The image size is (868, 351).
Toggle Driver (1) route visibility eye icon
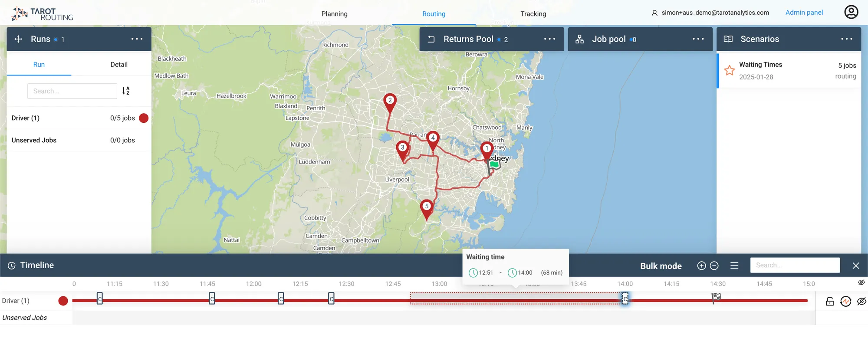(862, 301)
